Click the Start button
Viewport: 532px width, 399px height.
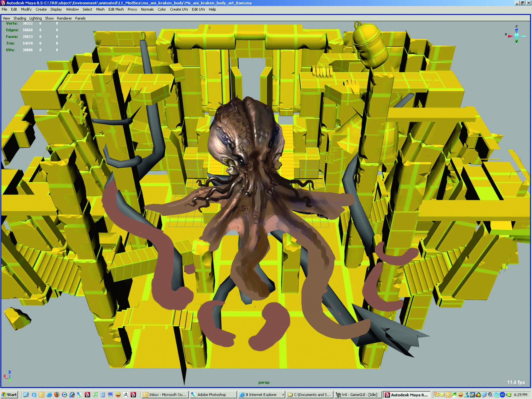[9, 395]
